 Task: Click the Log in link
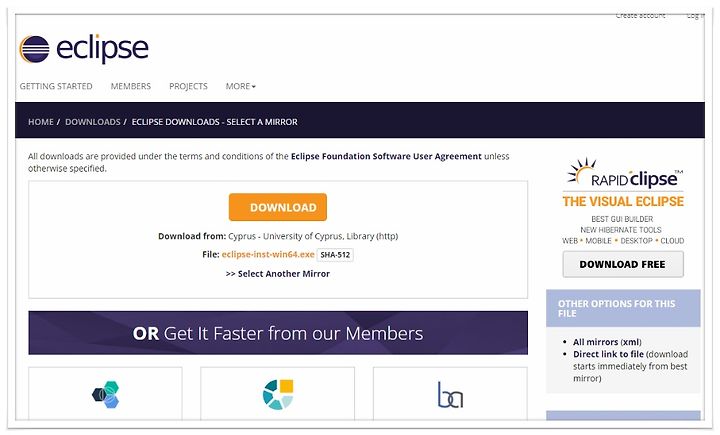point(695,16)
